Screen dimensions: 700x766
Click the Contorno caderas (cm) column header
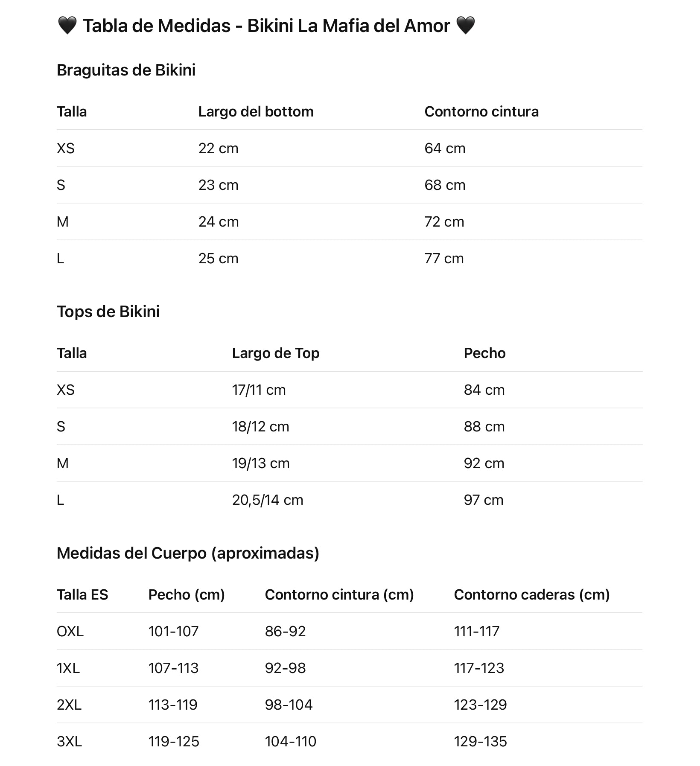click(x=531, y=594)
